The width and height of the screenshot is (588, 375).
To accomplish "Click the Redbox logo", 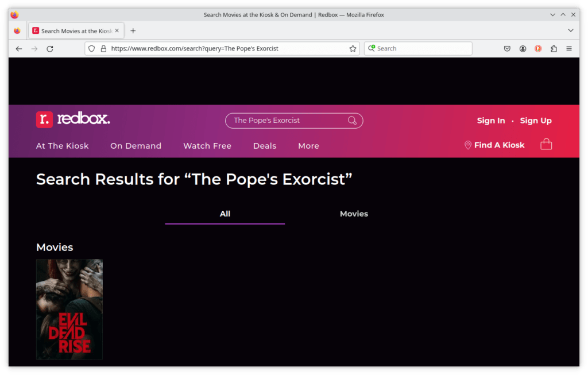I will (73, 119).
